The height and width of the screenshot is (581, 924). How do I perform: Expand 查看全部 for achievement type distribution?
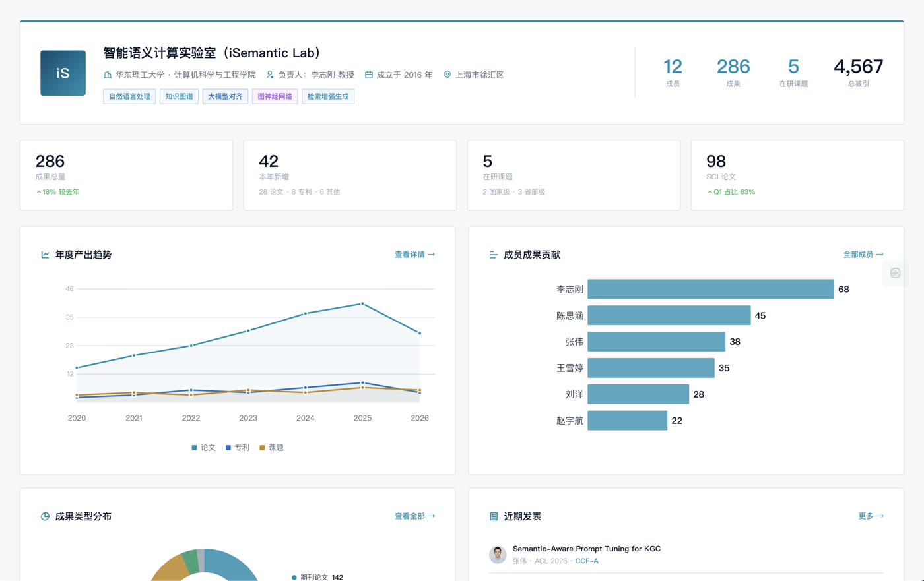tap(414, 516)
